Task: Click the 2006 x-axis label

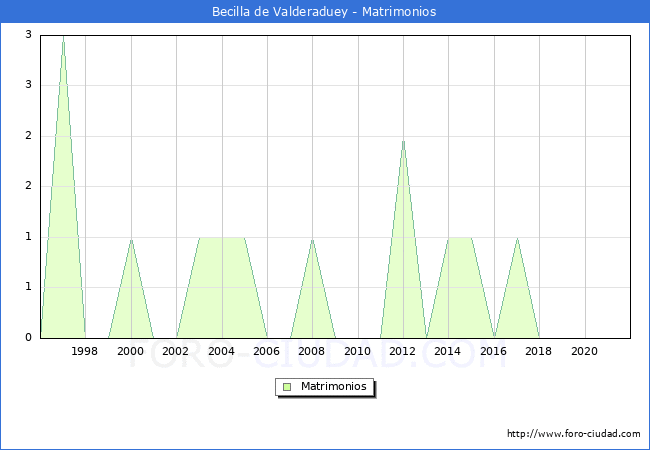Action: pos(267,351)
